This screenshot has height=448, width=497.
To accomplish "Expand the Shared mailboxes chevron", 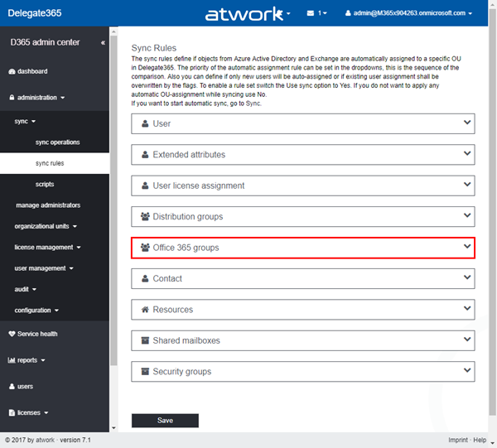I will 467,340.
